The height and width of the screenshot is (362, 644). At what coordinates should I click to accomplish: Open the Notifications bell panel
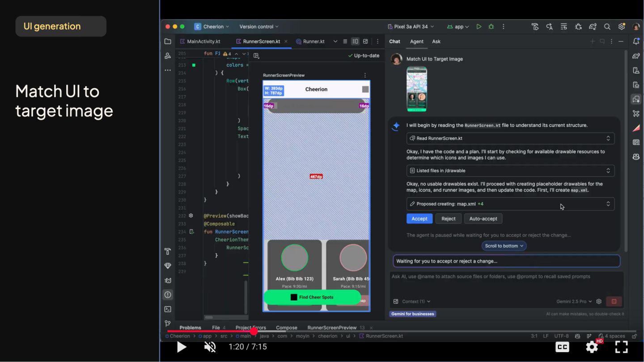(x=636, y=42)
